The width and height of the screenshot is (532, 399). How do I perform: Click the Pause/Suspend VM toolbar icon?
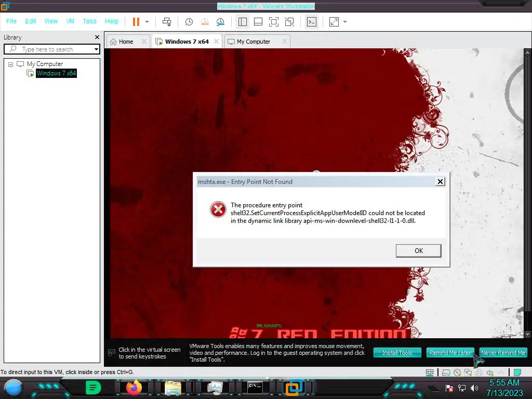(x=136, y=22)
